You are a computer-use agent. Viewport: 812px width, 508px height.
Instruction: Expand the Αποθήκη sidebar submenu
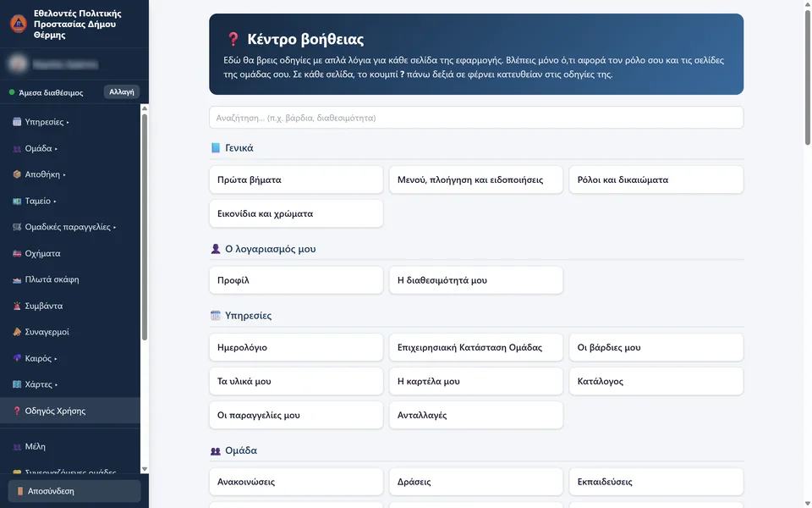(70, 174)
